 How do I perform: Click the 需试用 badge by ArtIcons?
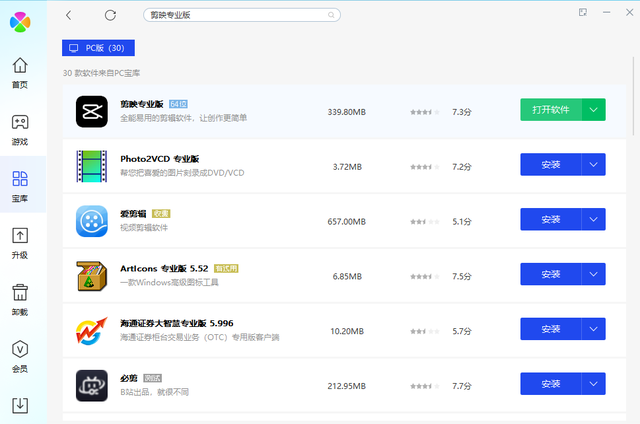point(226,269)
